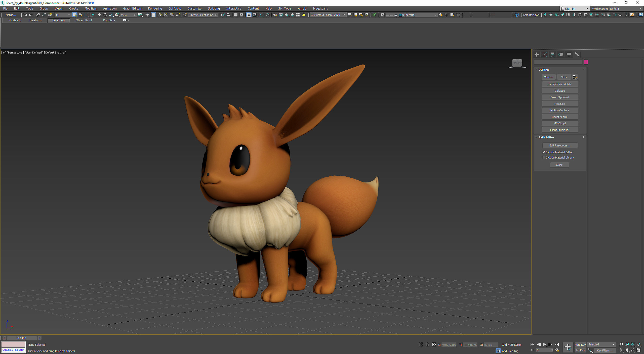The width and height of the screenshot is (644, 354).
Task: Click Configure Button Sets icon beside Sets
Action: click(x=575, y=77)
